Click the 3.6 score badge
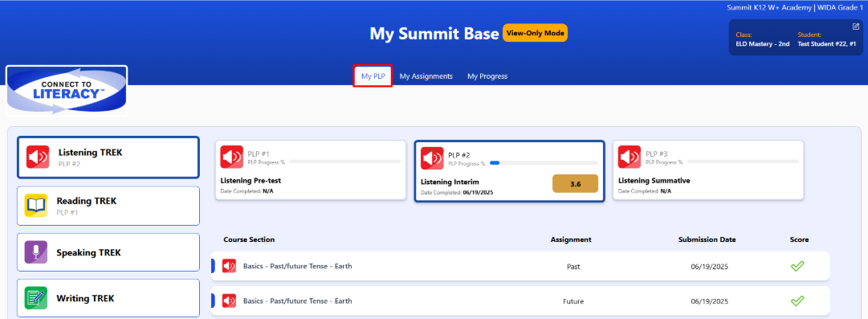868x319 pixels. pyautogui.click(x=575, y=184)
